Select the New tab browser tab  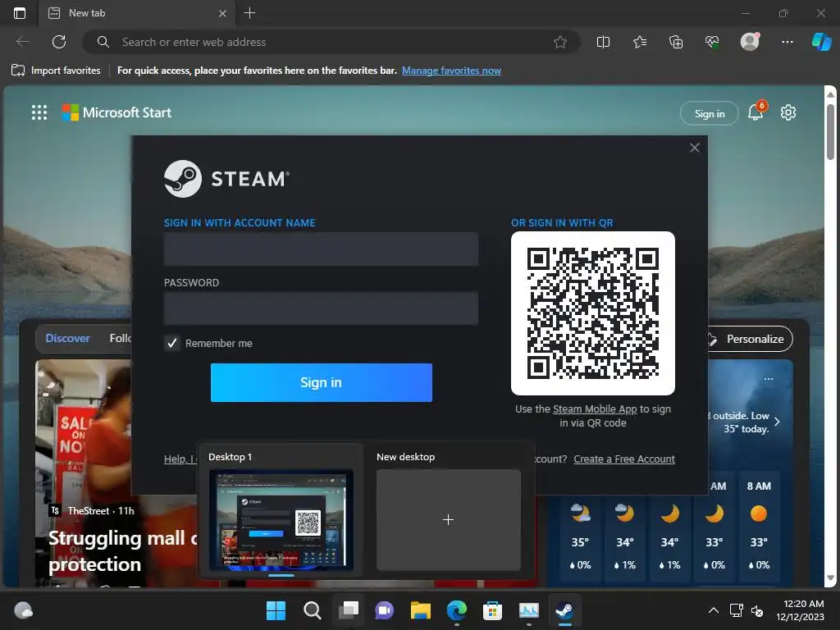tap(138, 13)
